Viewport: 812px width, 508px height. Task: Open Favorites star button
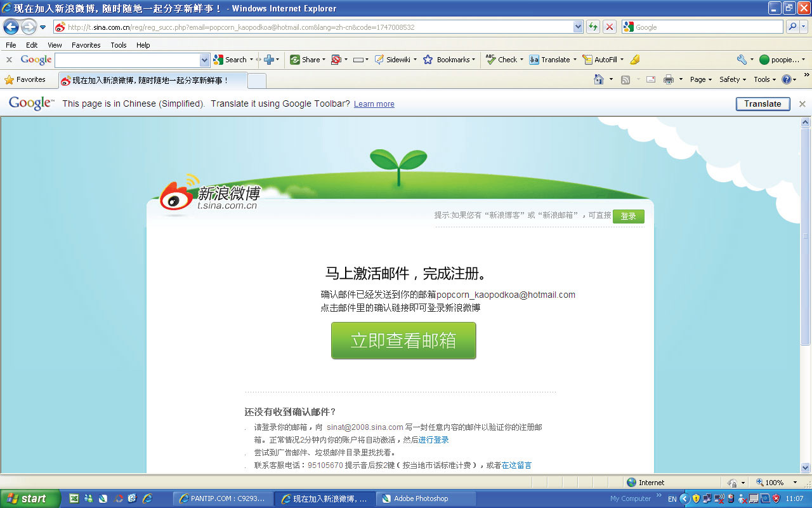point(25,80)
